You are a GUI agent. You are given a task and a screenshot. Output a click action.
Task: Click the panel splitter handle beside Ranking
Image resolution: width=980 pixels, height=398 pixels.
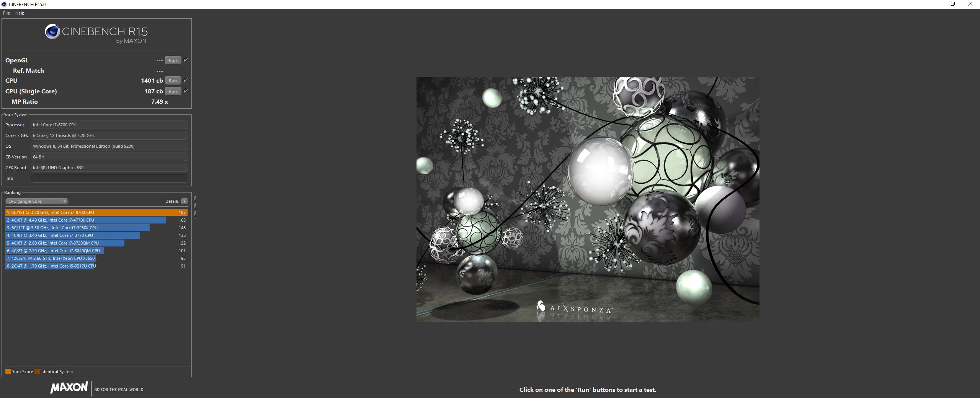click(195, 207)
